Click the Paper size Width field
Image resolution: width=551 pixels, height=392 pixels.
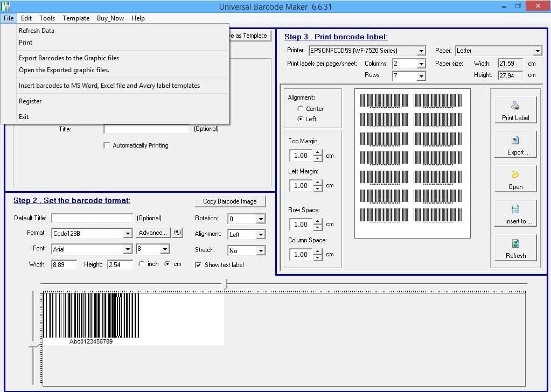pos(510,64)
